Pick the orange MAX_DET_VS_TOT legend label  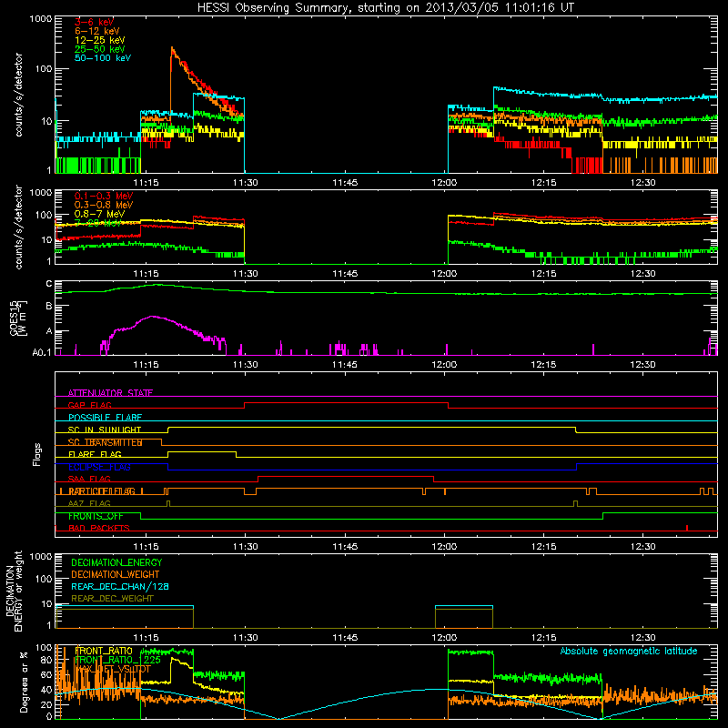[x=113, y=669]
